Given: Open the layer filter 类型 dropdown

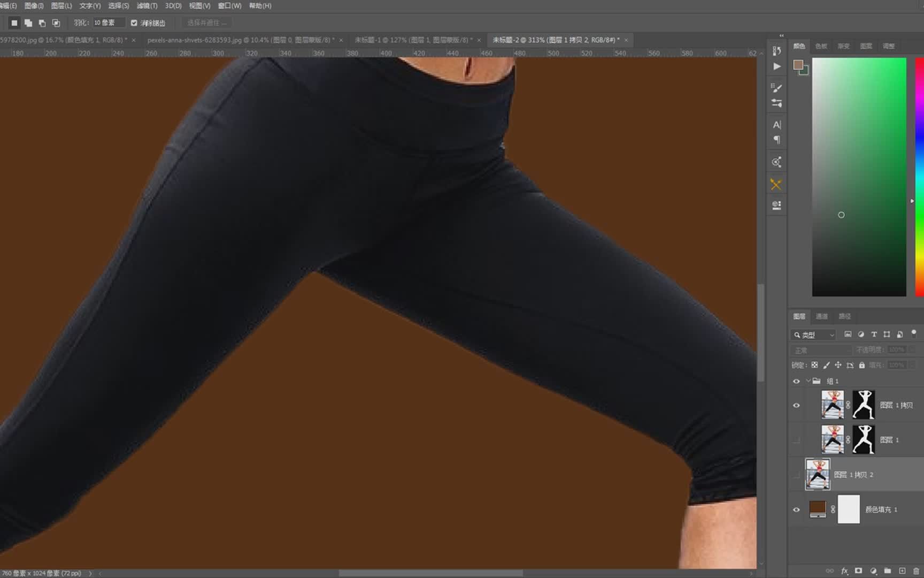Looking at the screenshot, I should coord(814,335).
